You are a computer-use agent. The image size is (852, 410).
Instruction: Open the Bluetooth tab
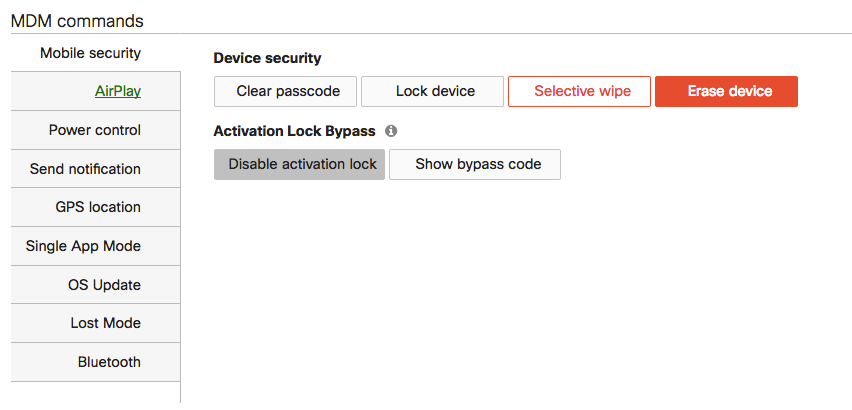109,362
